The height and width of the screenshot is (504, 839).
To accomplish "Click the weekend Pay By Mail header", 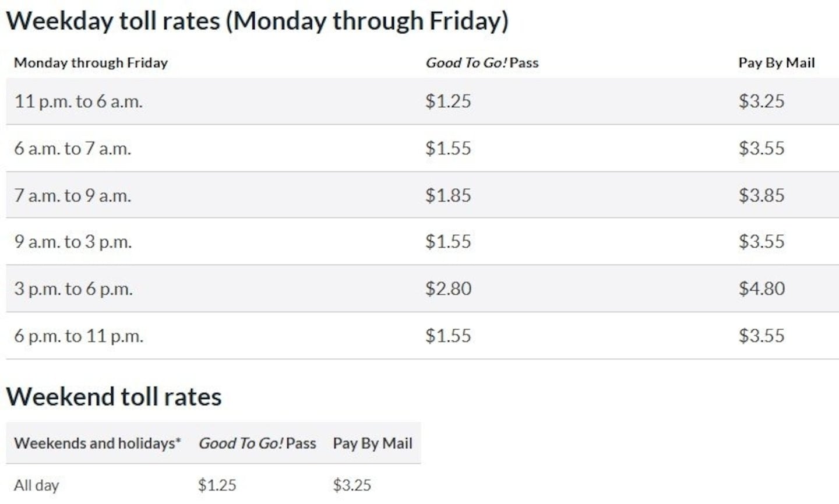I will [372, 443].
